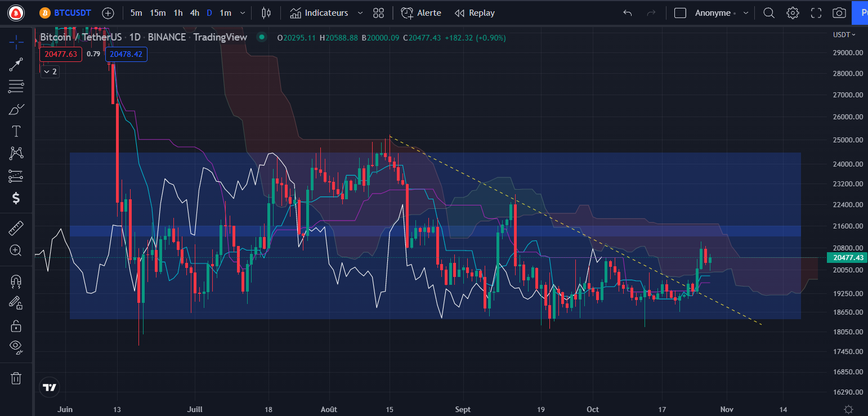
Task: Select the measure ruler tool
Action: coord(16,227)
